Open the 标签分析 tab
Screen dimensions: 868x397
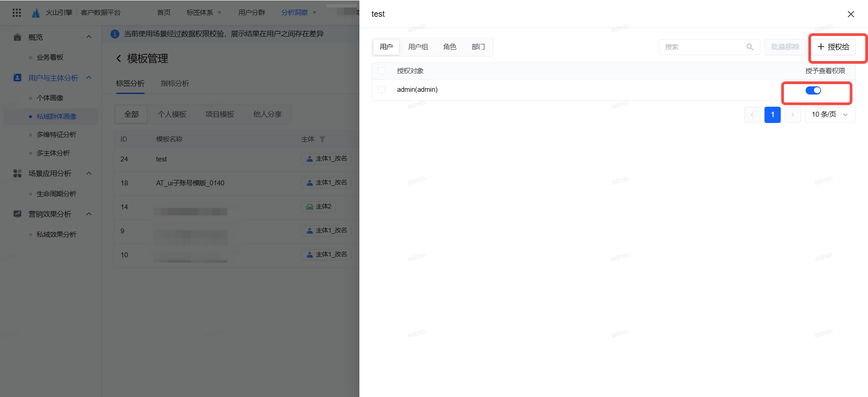[130, 84]
